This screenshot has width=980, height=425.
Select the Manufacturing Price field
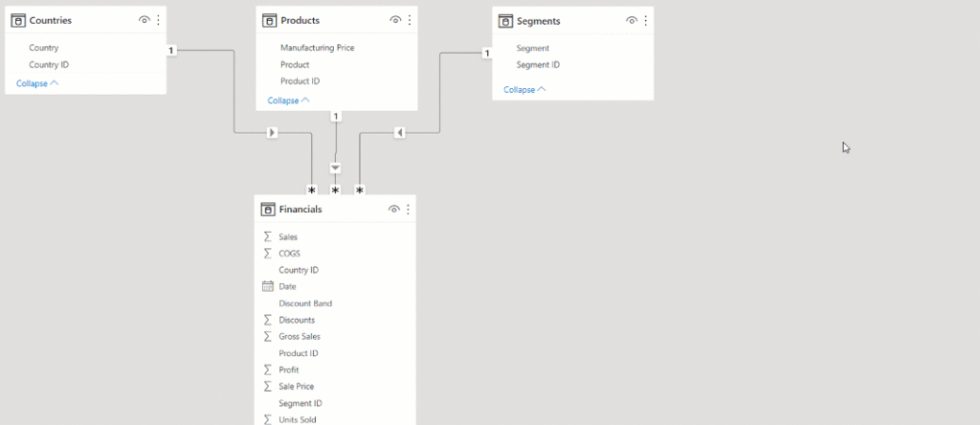tap(317, 47)
